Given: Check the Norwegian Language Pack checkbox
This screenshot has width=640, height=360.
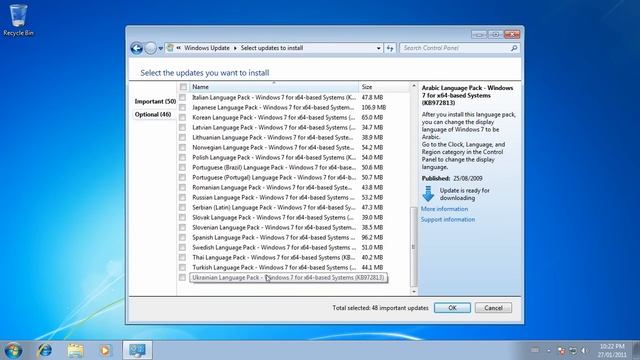Looking at the screenshot, I should coord(182,147).
